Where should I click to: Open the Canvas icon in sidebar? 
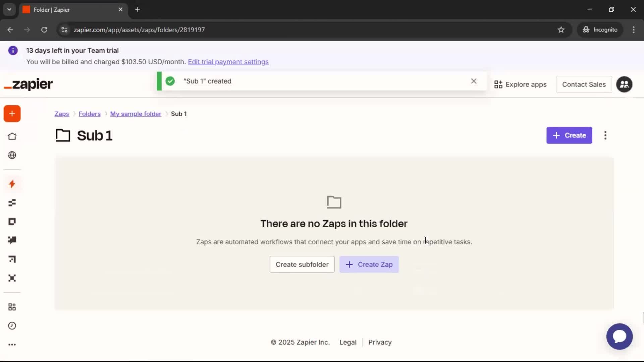[12, 259]
